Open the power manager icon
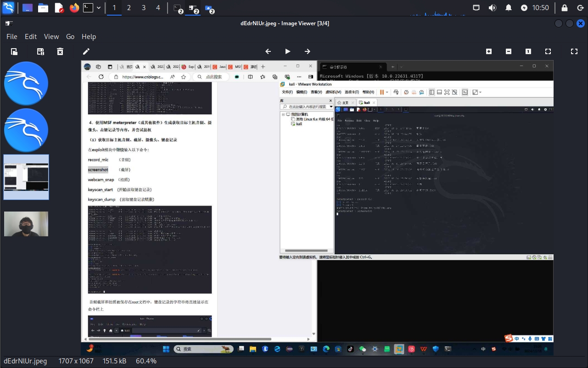Screen dimensions: 588x368 [524, 8]
